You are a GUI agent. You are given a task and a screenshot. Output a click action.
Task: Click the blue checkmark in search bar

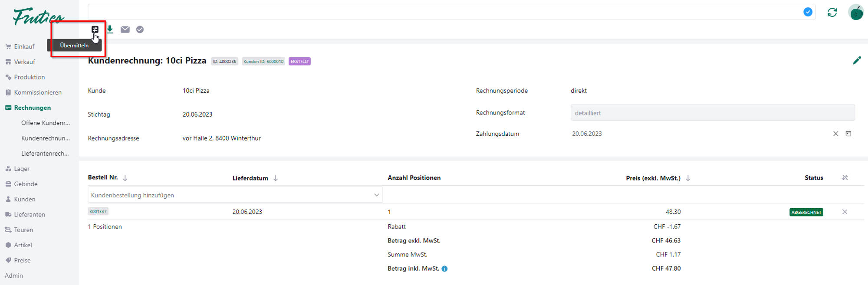point(808,12)
